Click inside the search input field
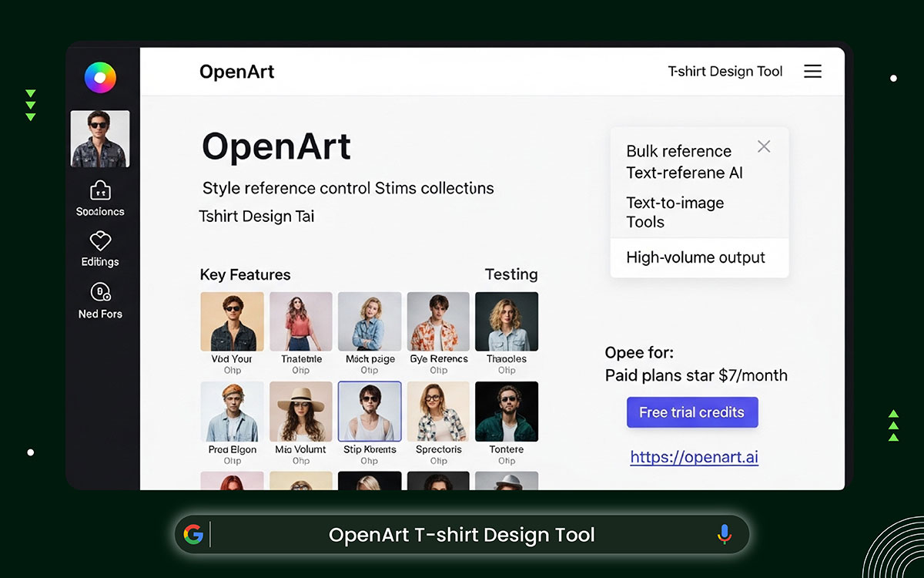Viewport: 924px width, 578px height. (x=462, y=534)
